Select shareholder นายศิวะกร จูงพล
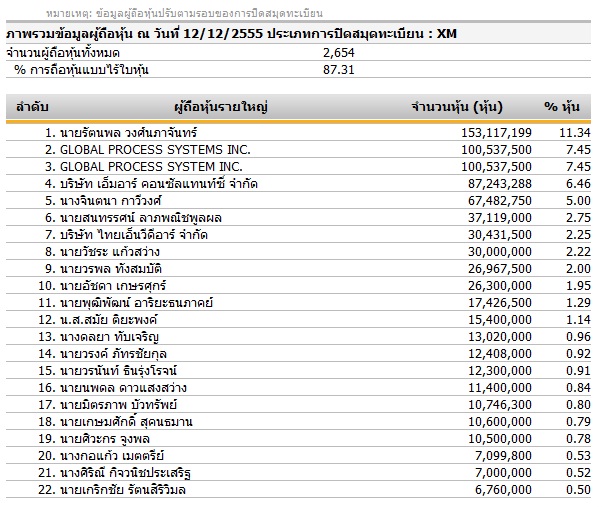This screenshot has height=507, width=602. point(105,439)
